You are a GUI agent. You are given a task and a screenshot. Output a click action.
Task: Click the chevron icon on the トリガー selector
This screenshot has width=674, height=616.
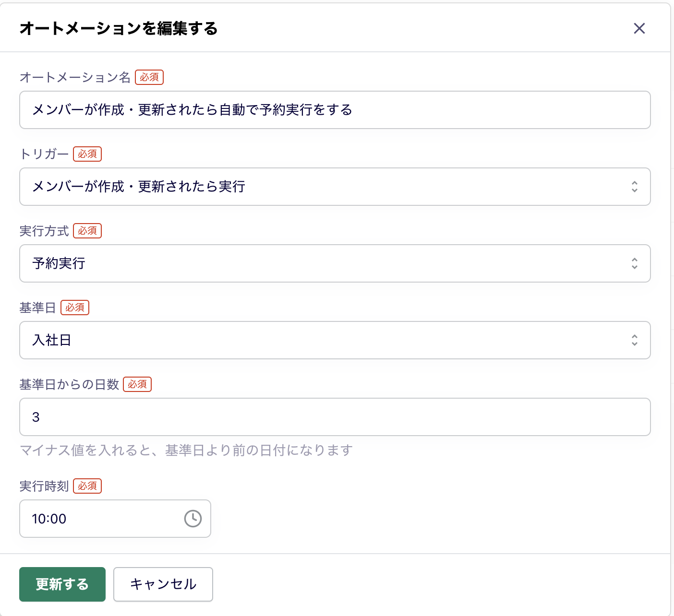point(634,187)
